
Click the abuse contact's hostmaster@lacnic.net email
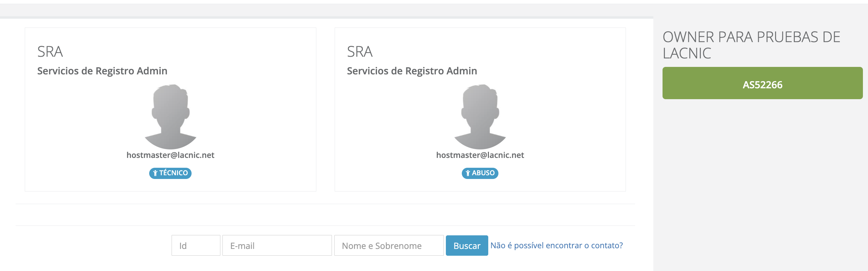(480, 155)
